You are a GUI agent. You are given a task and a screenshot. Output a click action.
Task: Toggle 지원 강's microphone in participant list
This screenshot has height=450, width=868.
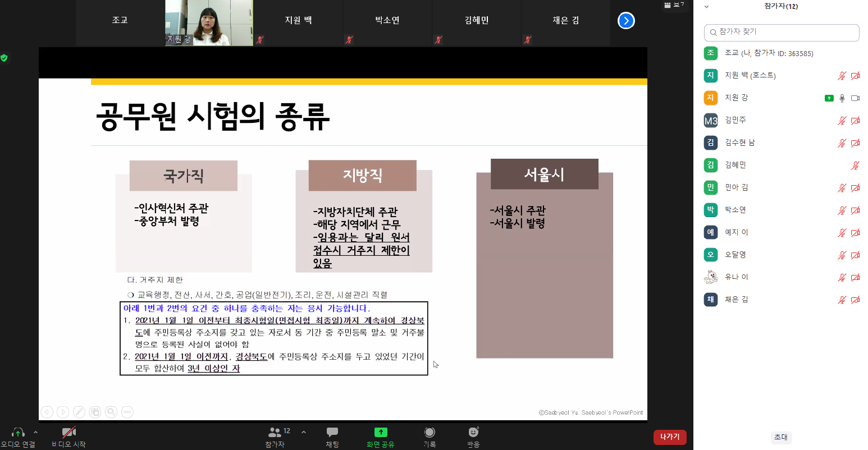(x=842, y=98)
